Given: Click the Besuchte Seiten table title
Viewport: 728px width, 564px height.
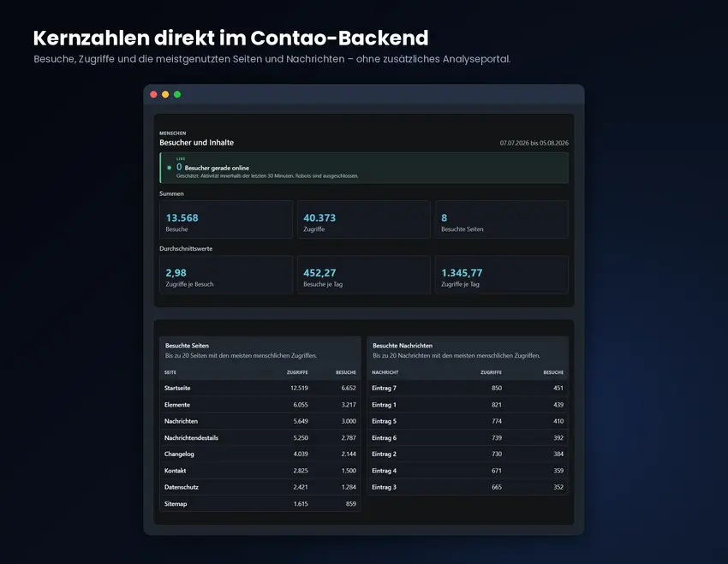Looking at the screenshot, I should (187, 346).
